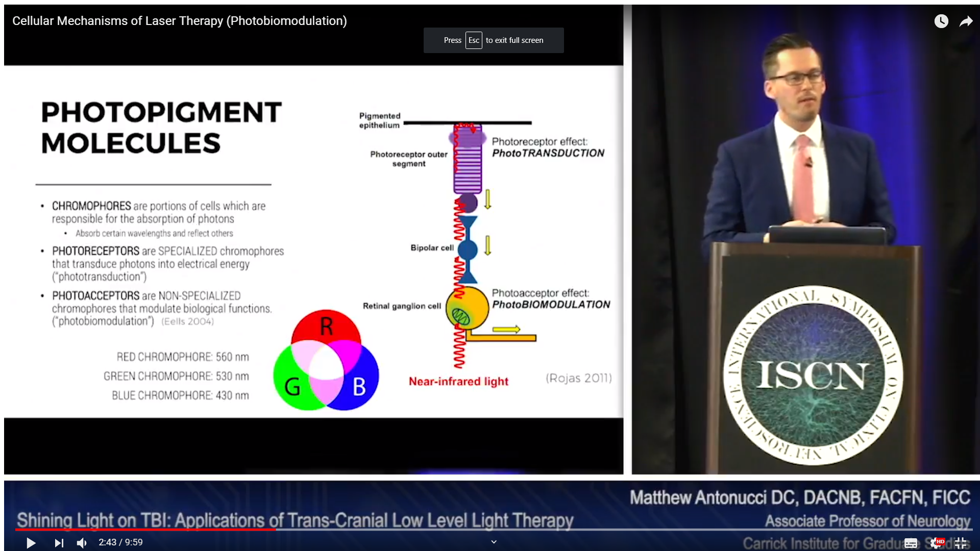Play the paused video
980x551 pixels.
(x=31, y=543)
